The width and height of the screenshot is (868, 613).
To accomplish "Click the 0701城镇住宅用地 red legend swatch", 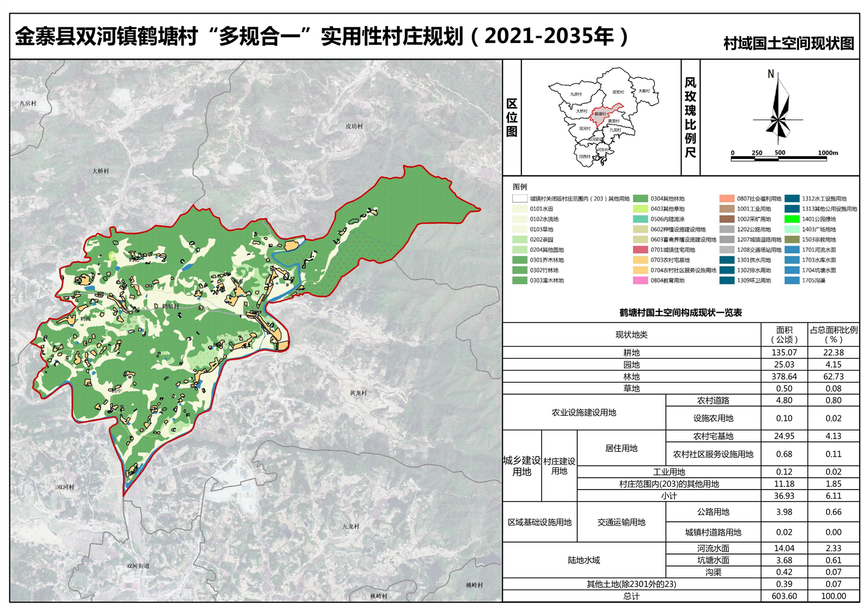I will [640, 250].
